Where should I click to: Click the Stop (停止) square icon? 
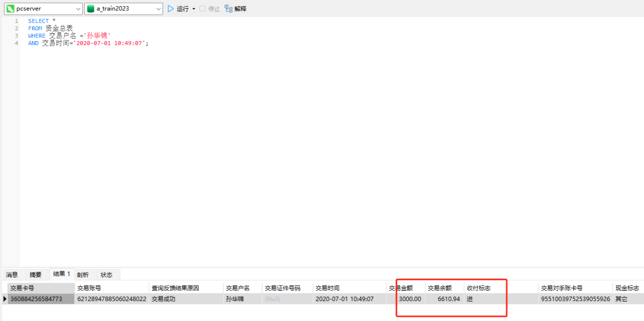tap(202, 9)
